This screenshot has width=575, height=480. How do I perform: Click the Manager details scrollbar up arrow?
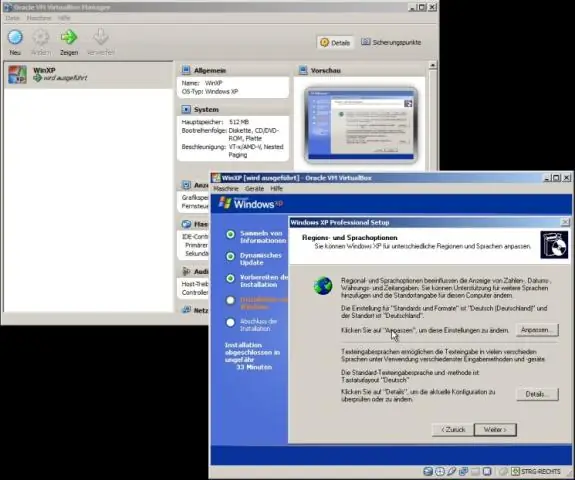433,65
